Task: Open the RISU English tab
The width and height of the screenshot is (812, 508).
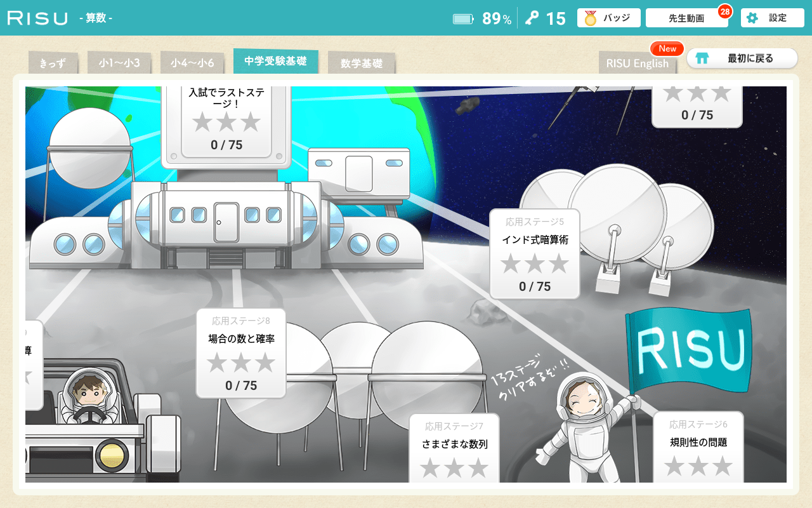Action: pyautogui.click(x=637, y=63)
